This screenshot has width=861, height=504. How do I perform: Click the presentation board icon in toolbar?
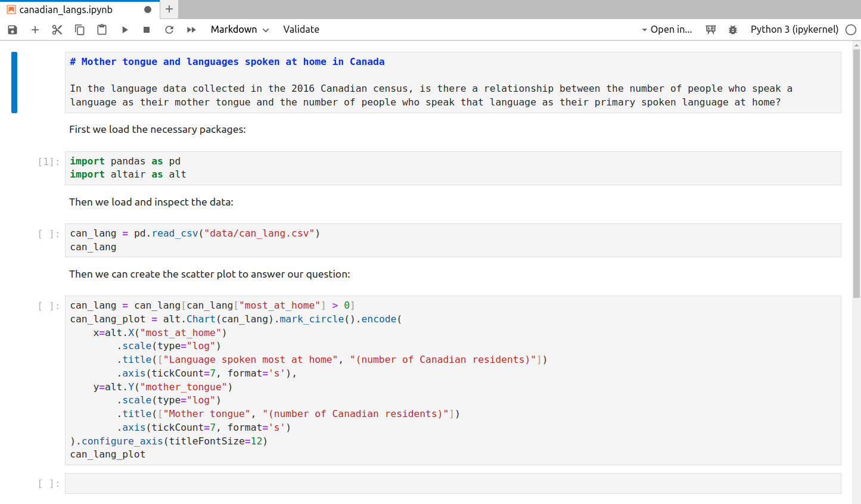pyautogui.click(x=711, y=30)
